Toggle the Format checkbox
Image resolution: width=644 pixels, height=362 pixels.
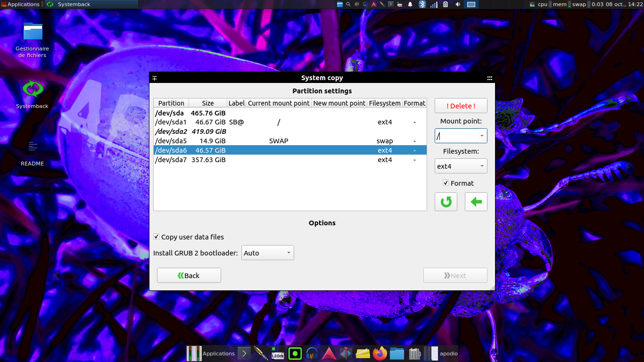tap(446, 183)
